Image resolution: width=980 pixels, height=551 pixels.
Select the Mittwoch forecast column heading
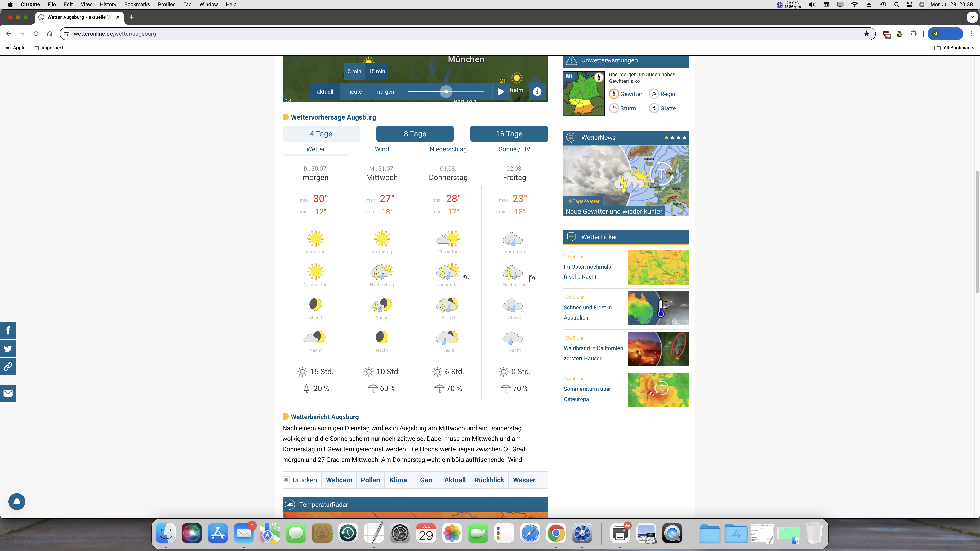click(382, 178)
